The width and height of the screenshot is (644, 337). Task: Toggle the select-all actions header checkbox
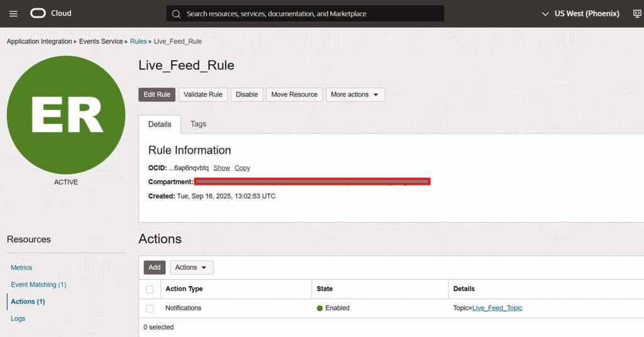150,289
